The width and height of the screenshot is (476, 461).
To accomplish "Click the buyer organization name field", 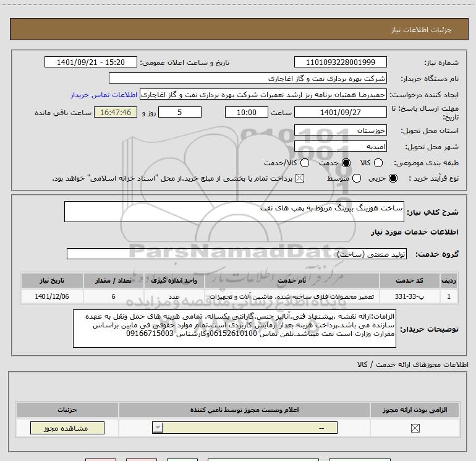I will point(248,79).
